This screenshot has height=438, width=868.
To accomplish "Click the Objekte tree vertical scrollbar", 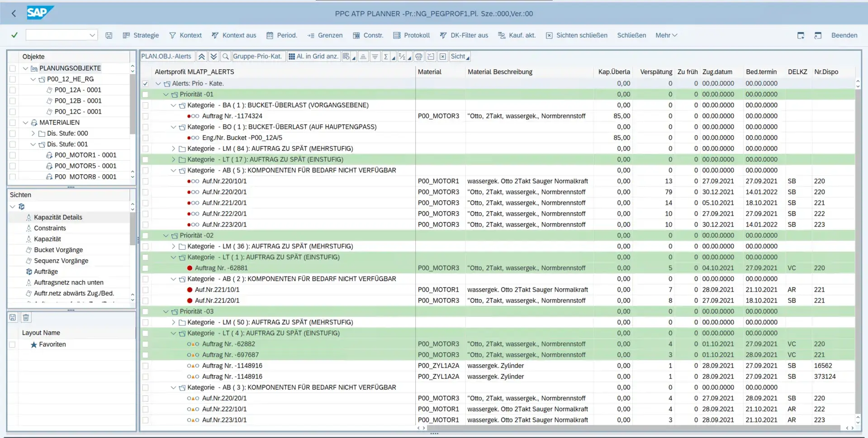I will [133, 104].
